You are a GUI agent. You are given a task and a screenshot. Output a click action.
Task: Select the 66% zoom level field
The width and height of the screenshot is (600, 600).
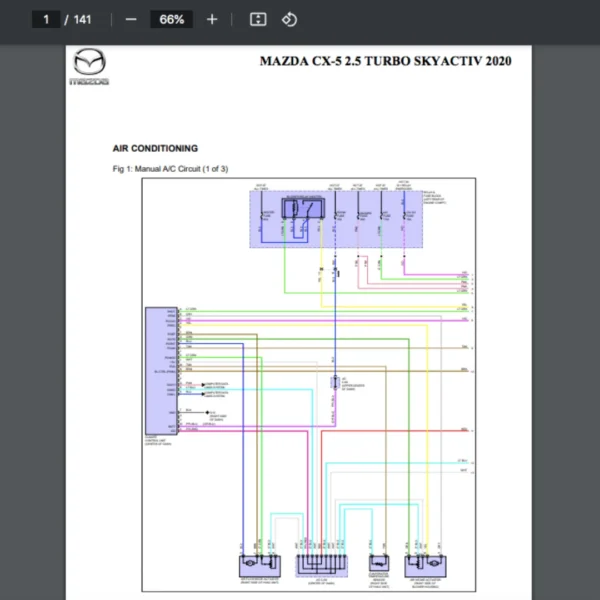(x=171, y=19)
